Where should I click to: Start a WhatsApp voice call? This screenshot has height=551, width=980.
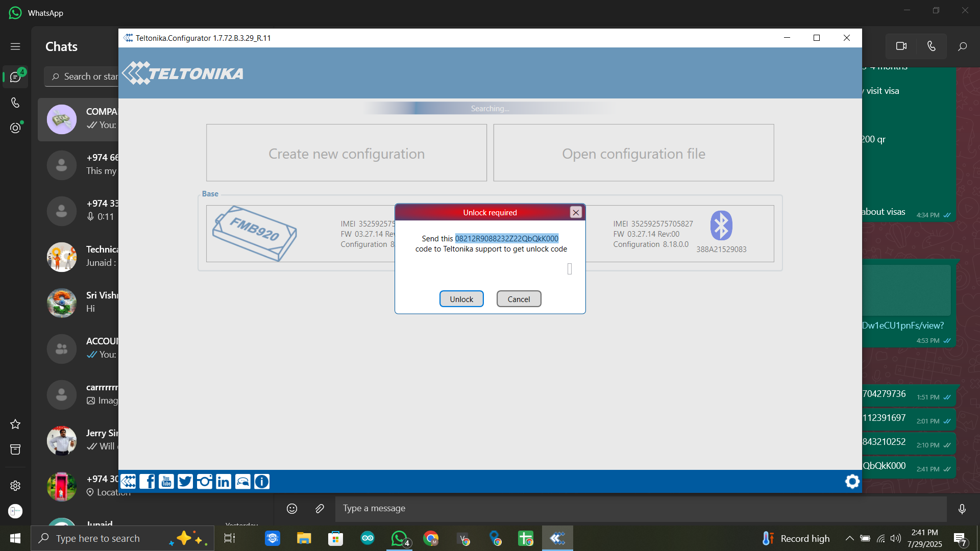click(x=932, y=46)
